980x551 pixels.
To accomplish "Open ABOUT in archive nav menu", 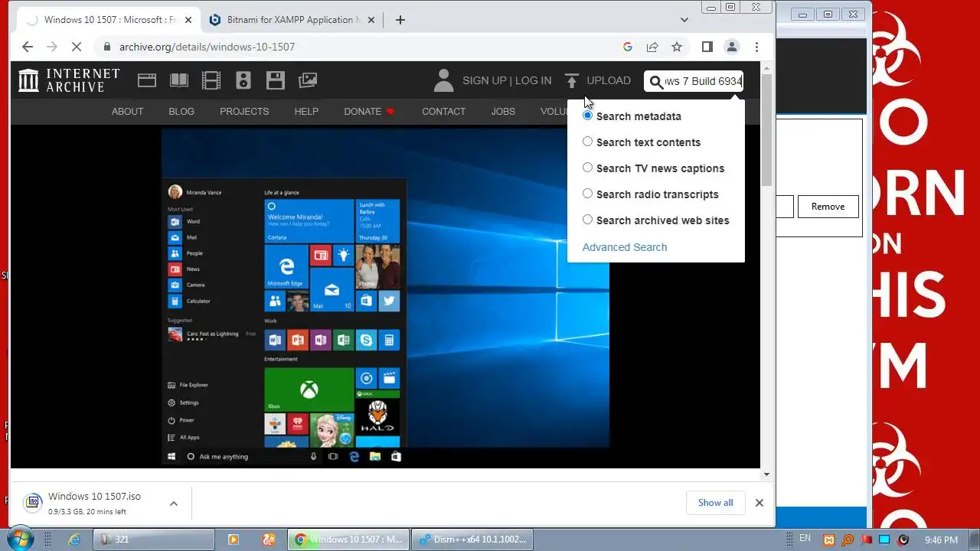I will 127,111.
